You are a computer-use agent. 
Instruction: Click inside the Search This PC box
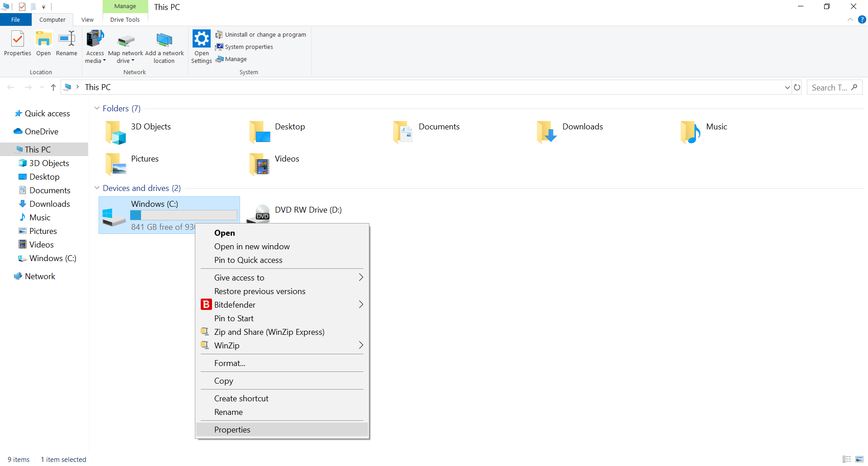pos(832,87)
